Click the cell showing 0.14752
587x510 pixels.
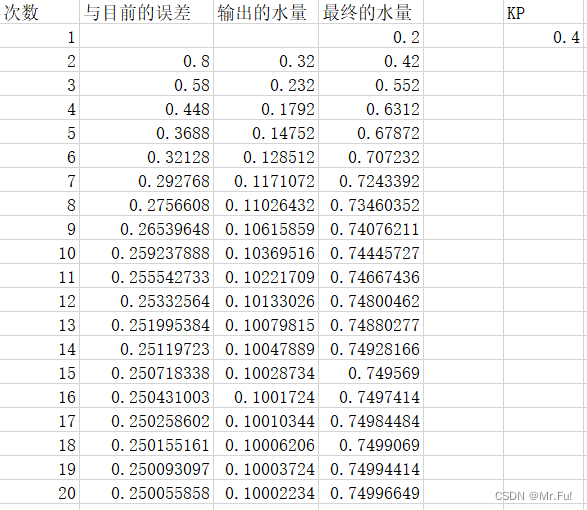coord(266,132)
